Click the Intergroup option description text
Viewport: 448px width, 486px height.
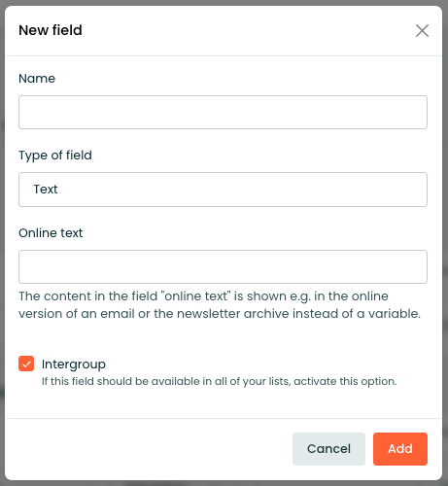[x=220, y=381]
